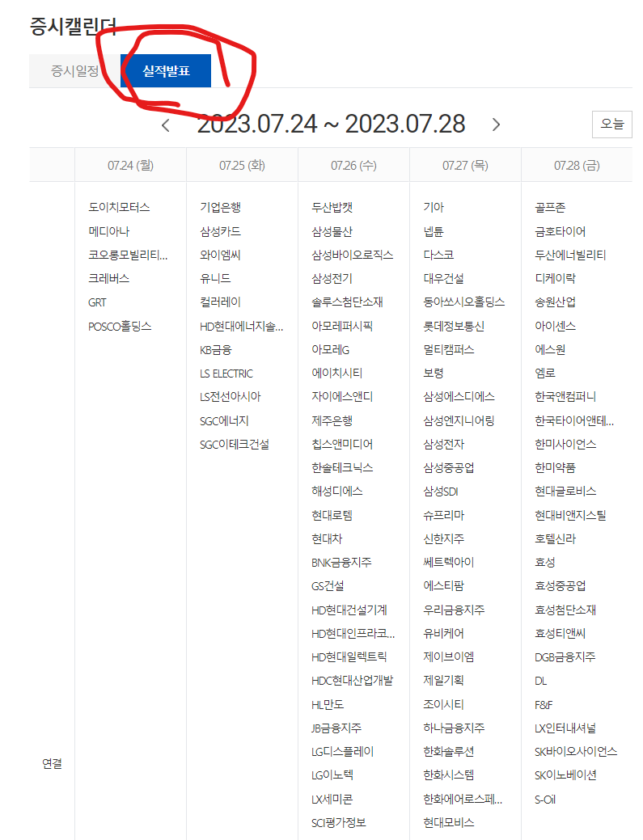Open SK이노베이션 entry
Screen dimensions: 643x840
click(566, 775)
